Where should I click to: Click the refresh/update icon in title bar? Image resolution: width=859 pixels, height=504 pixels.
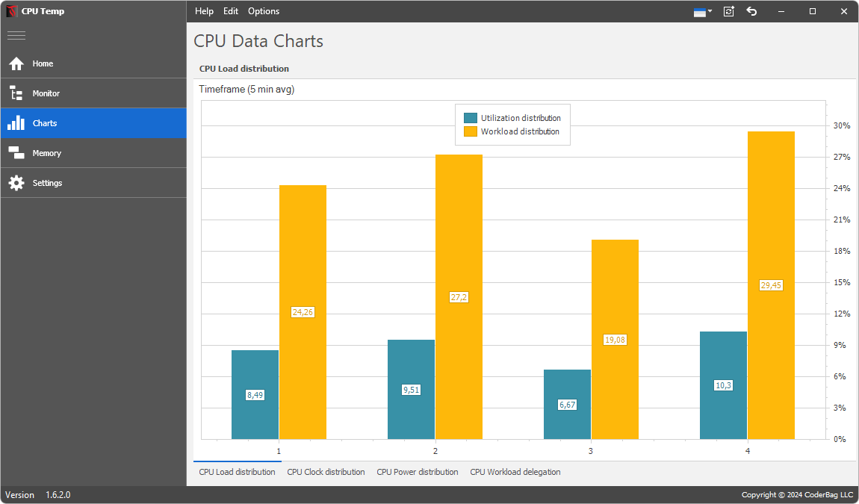729,11
